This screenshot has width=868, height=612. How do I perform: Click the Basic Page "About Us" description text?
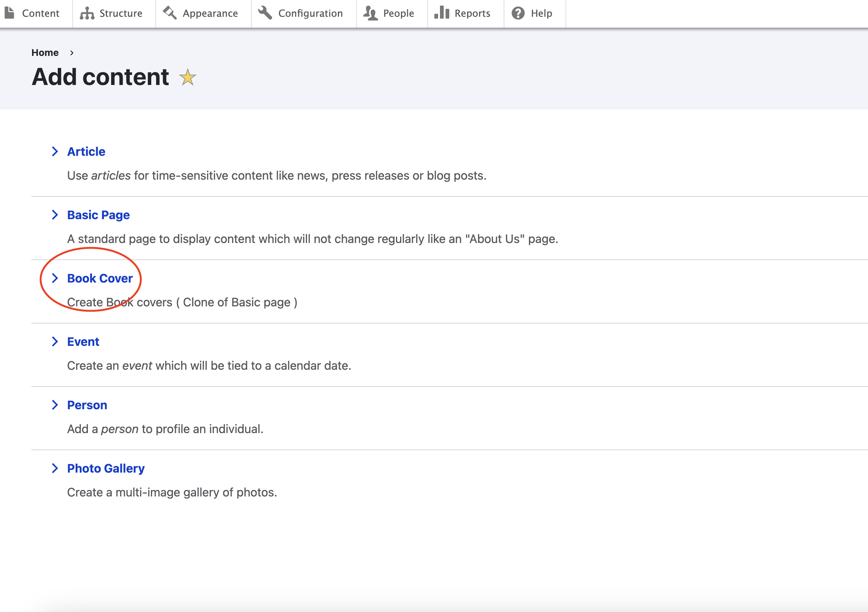click(313, 239)
